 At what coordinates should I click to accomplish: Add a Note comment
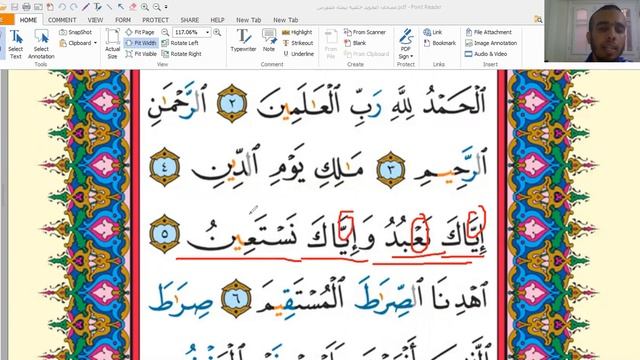pos(269,41)
